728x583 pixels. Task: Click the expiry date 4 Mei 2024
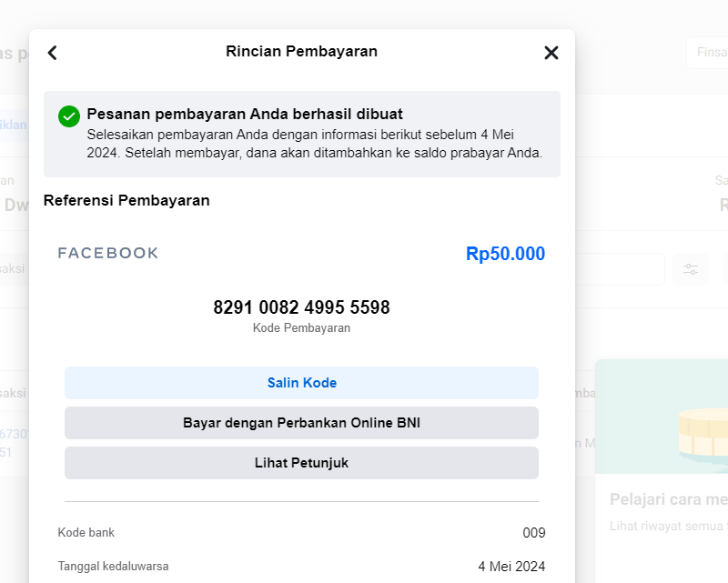tap(511, 567)
